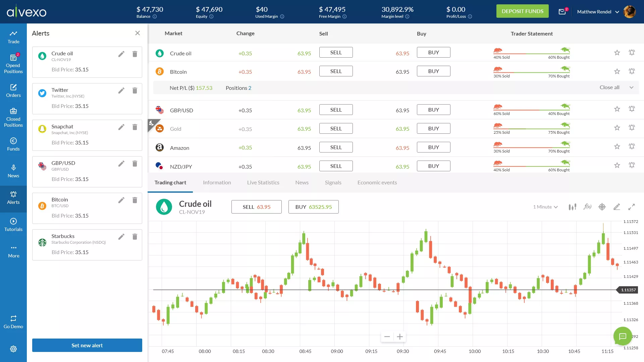The width and height of the screenshot is (644, 362).
Task: Delete the Starbucks alert
Action: pos(135,237)
